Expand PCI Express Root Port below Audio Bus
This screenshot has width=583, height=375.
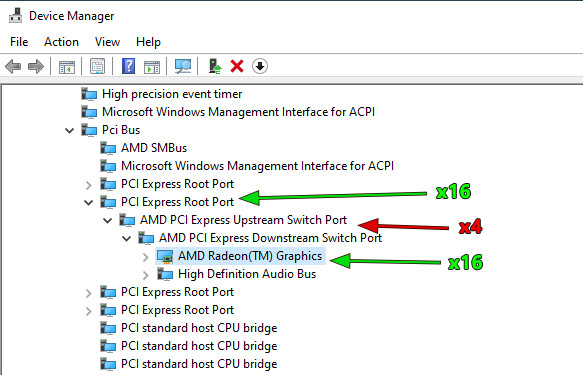tap(88, 293)
